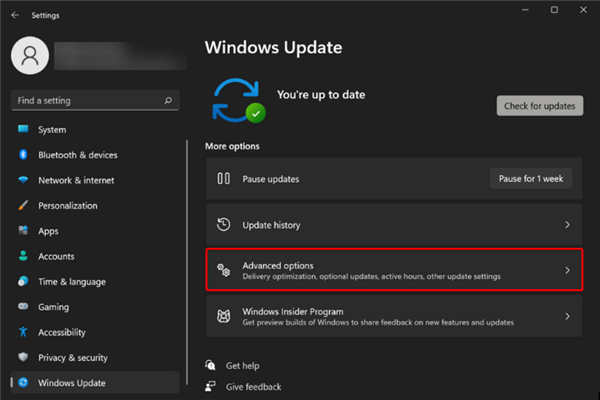Click Check for updates button
The width and height of the screenshot is (600, 400).
[x=540, y=106]
